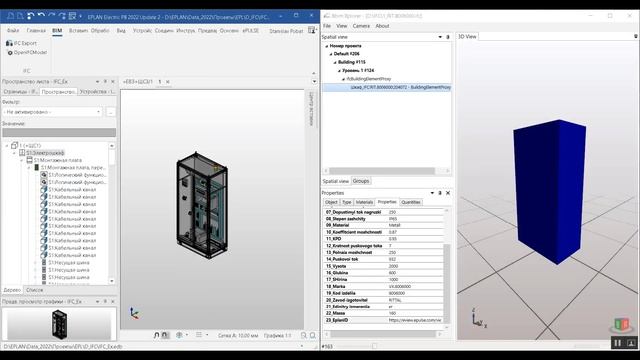Click the user account icon beside Stanislav Pobat
This screenshot has height=360, width=640.
(x=312, y=31)
